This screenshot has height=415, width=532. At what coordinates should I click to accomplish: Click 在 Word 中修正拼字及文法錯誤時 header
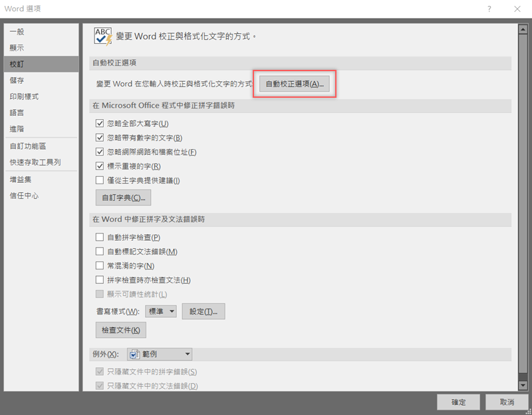pyautogui.click(x=148, y=219)
